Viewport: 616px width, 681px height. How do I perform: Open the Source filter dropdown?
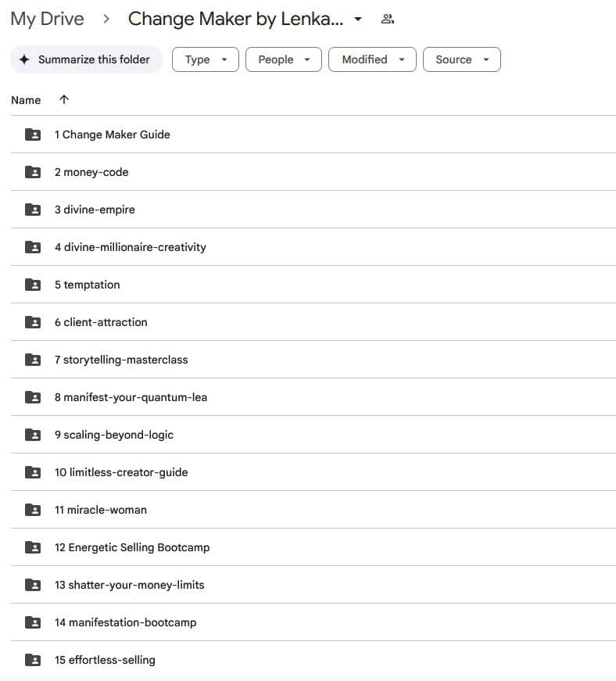click(461, 59)
